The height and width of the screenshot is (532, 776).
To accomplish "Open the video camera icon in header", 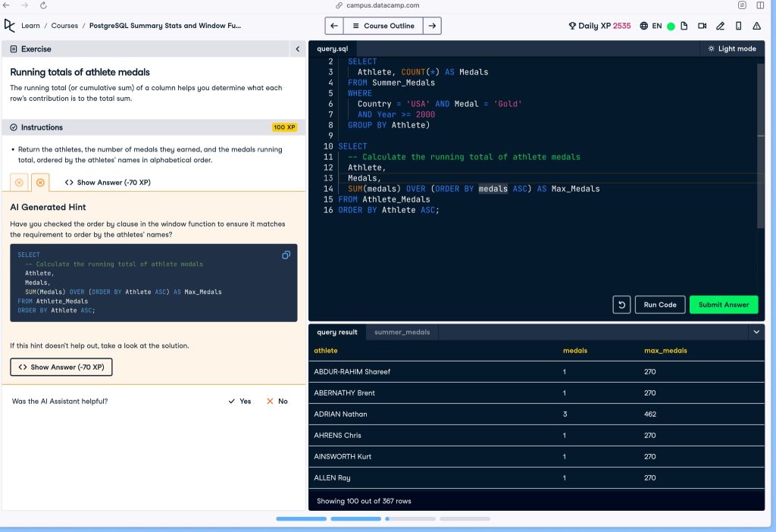I will [x=702, y=26].
